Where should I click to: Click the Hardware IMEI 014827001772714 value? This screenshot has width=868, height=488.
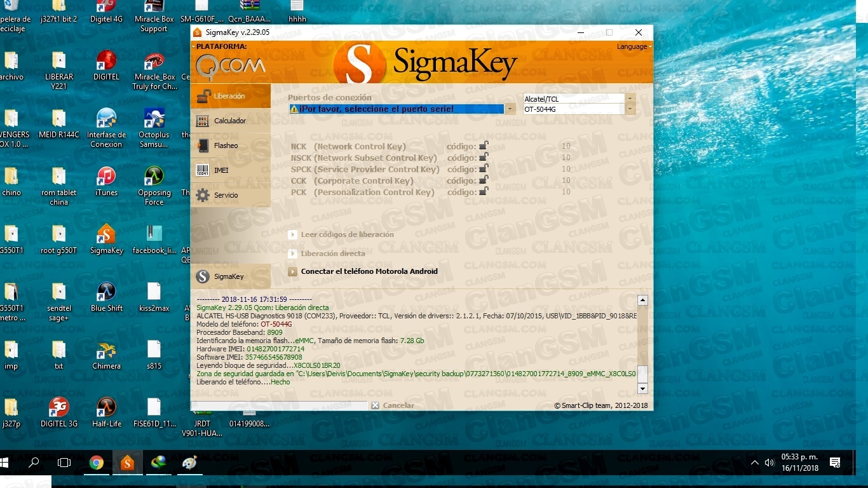coord(275,349)
